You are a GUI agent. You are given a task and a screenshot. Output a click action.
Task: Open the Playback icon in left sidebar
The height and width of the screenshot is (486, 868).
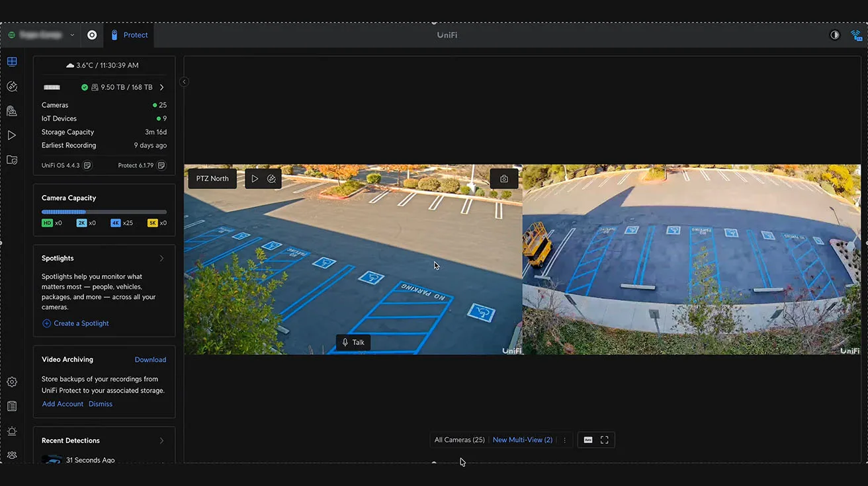(12, 136)
